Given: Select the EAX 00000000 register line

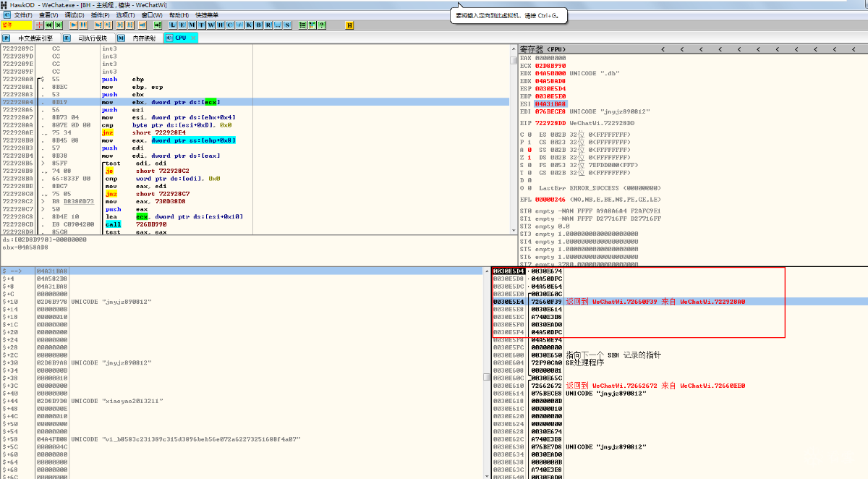Looking at the screenshot, I should pyautogui.click(x=543, y=58).
